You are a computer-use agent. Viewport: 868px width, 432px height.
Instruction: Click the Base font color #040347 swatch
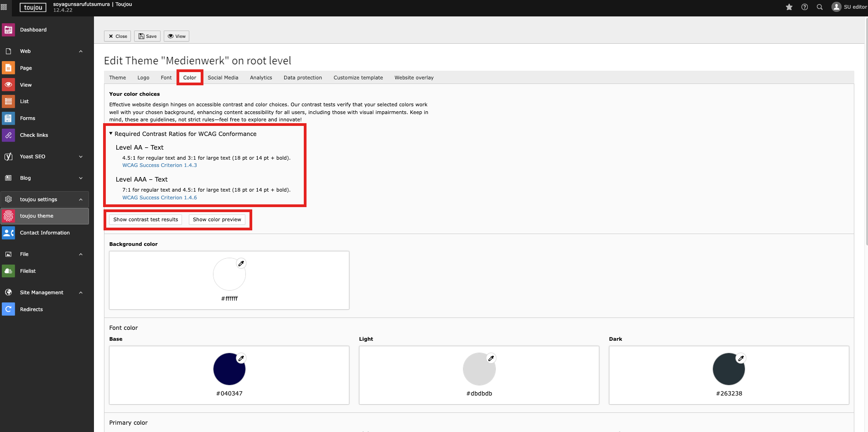point(229,369)
